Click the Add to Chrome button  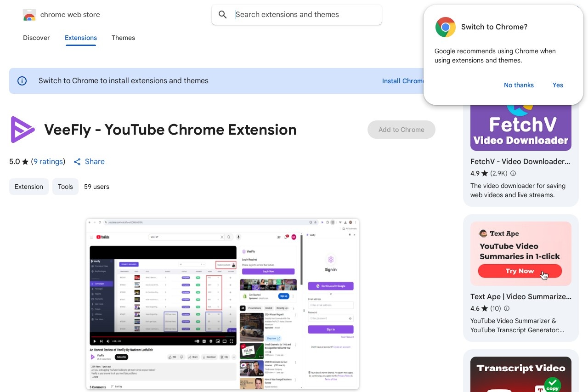point(401,130)
